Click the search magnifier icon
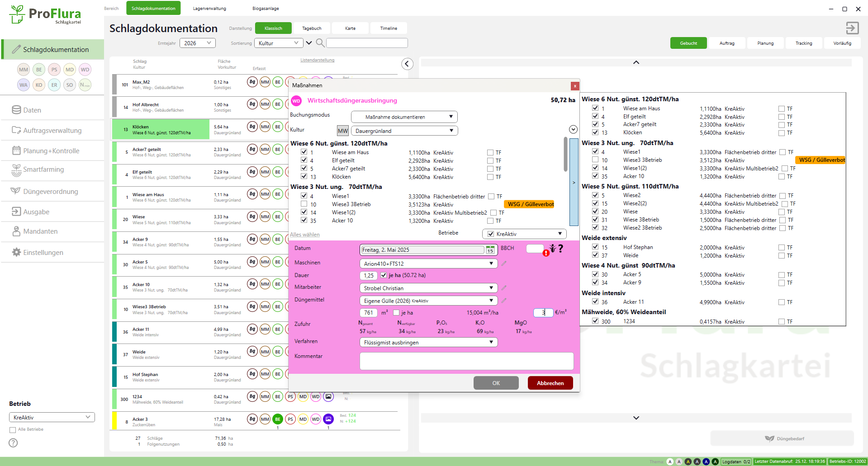Viewport: 868px width, 466px height. (x=320, y=43)
